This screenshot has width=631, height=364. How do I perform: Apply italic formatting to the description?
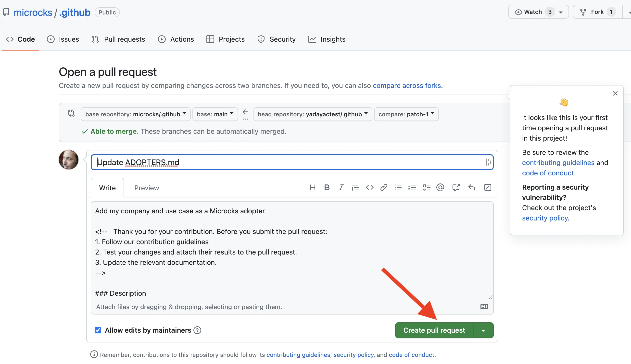341,187
